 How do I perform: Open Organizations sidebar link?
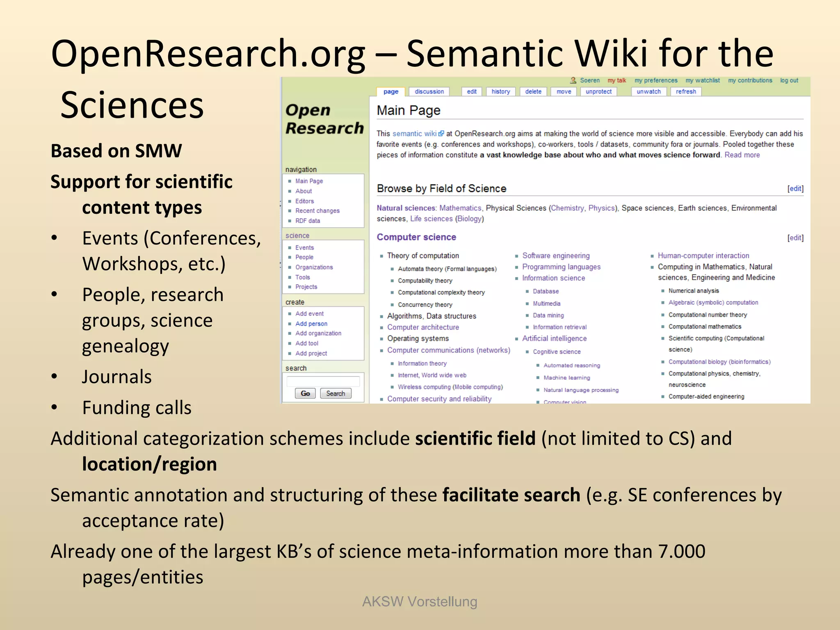click(x=314, y=267)
